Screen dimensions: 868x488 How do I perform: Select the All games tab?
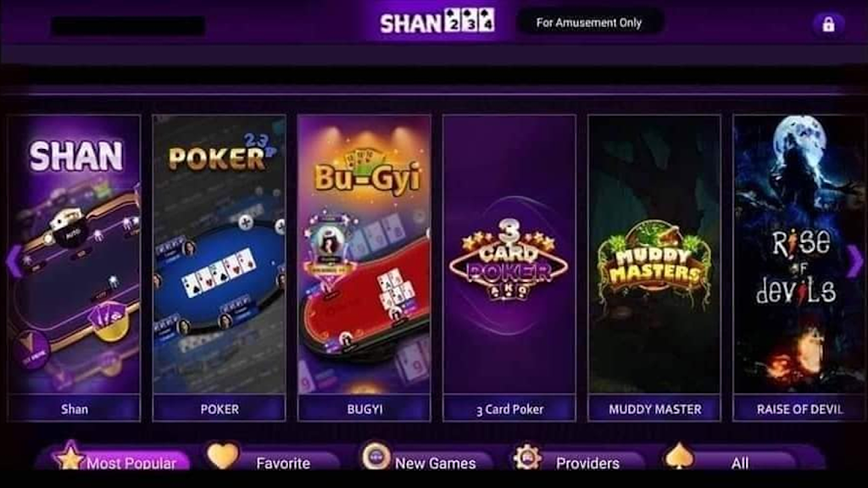pyautogui.click(x=731, y=458)
